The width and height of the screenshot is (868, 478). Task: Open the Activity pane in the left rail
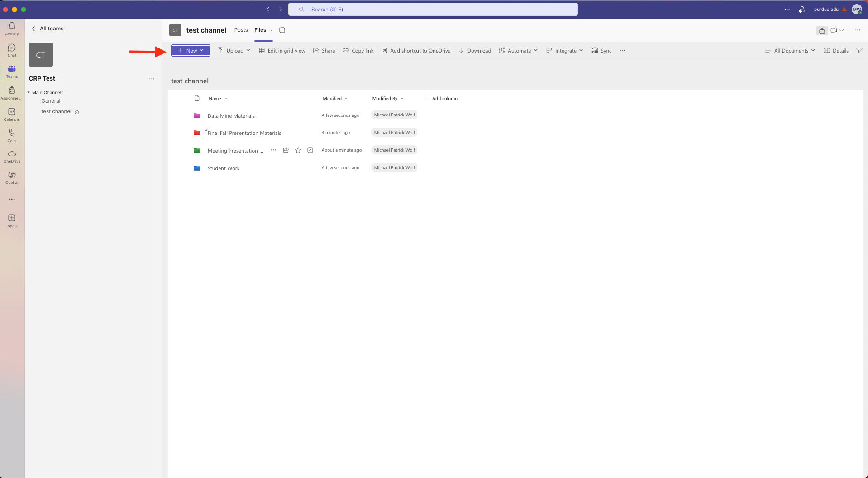pos(12,28)
